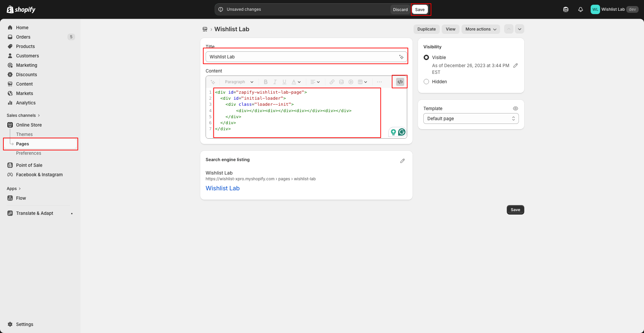Image resolution: width=644 pixels, height=333 pixels.
Task: Open the More actions dropdown
Action: click(x=481, y=29)
